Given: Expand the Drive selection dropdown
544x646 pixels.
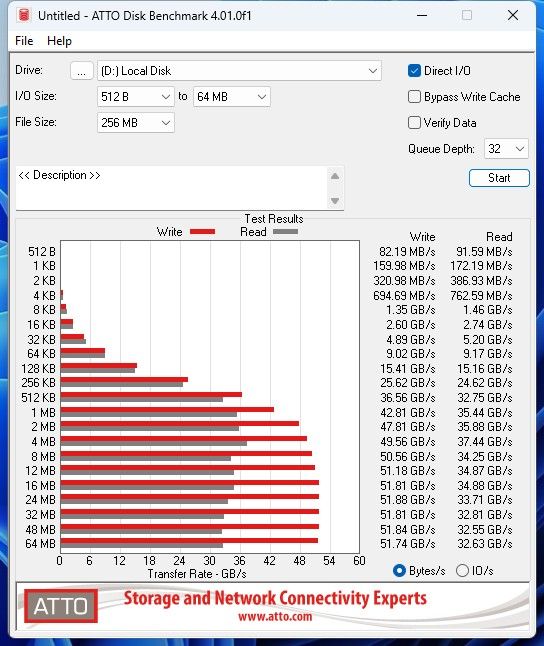Looking at the screenshot, I should (239, 71).
